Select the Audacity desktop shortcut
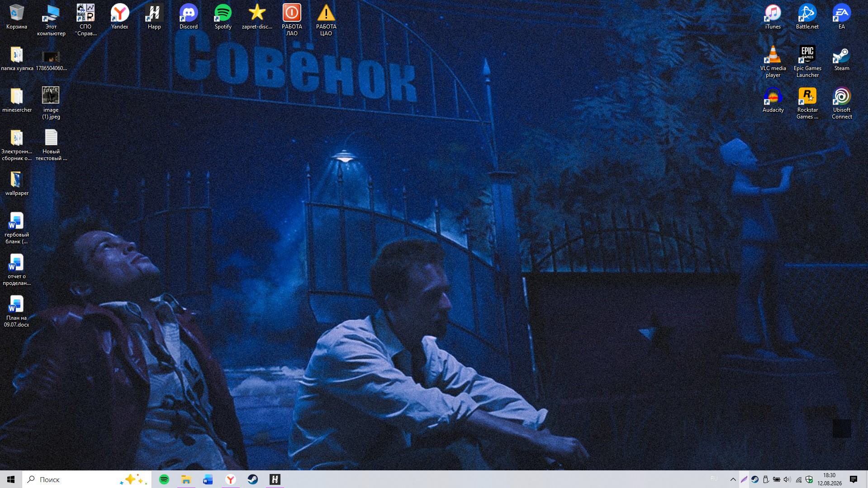Screen dimensions: 868x488 773,100
